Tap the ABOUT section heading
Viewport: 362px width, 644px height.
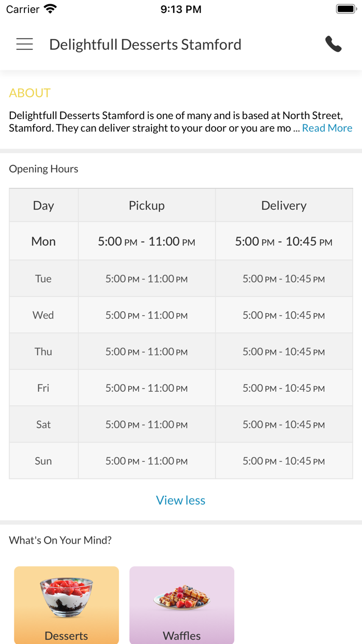[30, 93]
